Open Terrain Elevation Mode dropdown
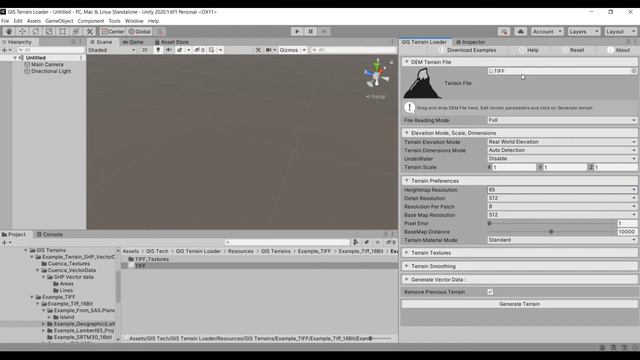 tap(562, 142)
